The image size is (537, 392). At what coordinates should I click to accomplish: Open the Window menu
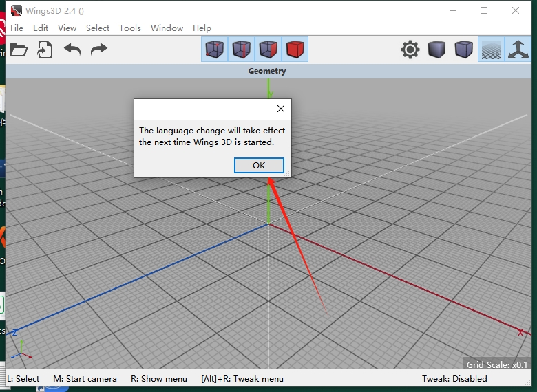pyautogui.click(x=167, y=28)
